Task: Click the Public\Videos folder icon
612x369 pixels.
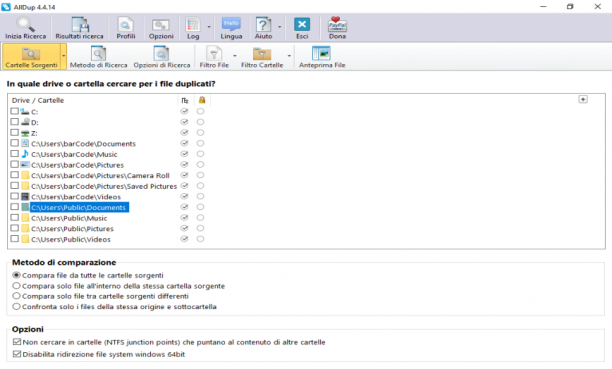Action: 25,239
